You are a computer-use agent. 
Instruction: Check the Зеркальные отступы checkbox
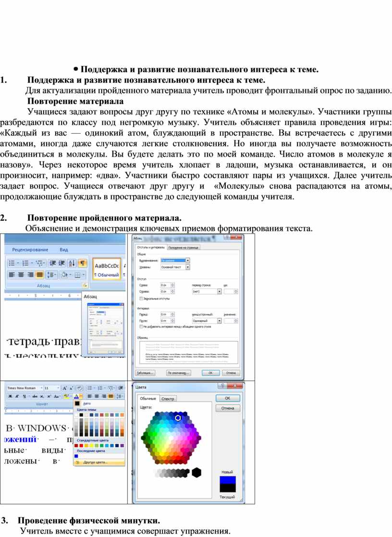point(141,299)
